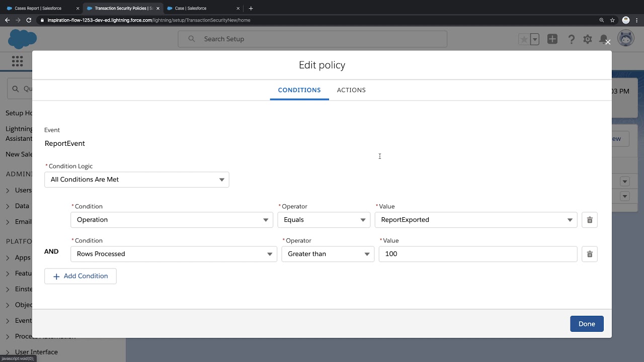Viewport: 644px width, 362px height.
Task: Open the browser zoom magnifier icon
Action: tap(602, 20)
